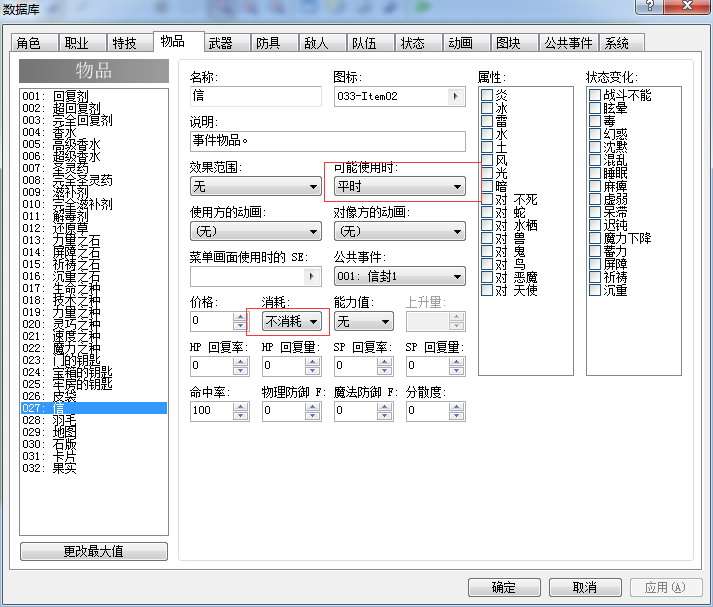Switch to the 防具 tab

pos(274,43)
